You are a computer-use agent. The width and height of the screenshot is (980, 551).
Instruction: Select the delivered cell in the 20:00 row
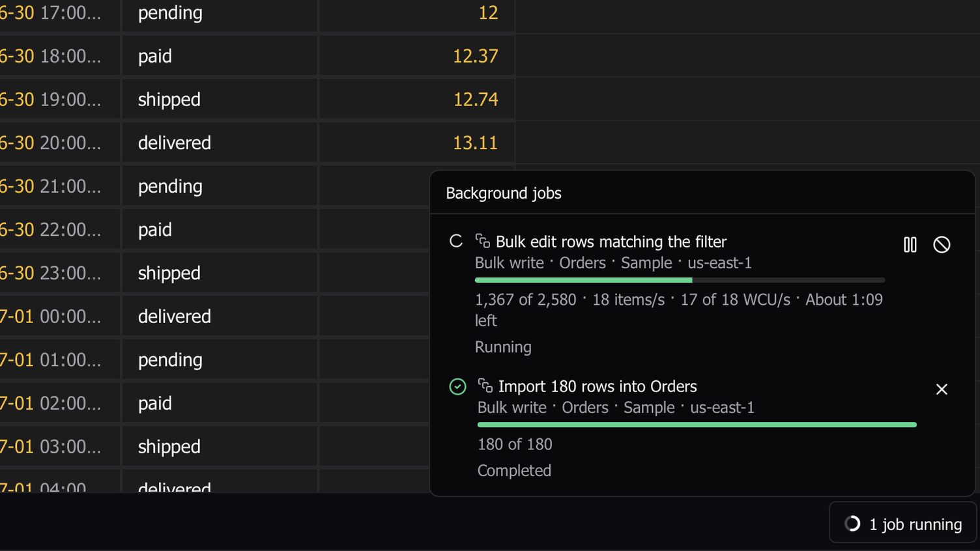coord(220,143)
